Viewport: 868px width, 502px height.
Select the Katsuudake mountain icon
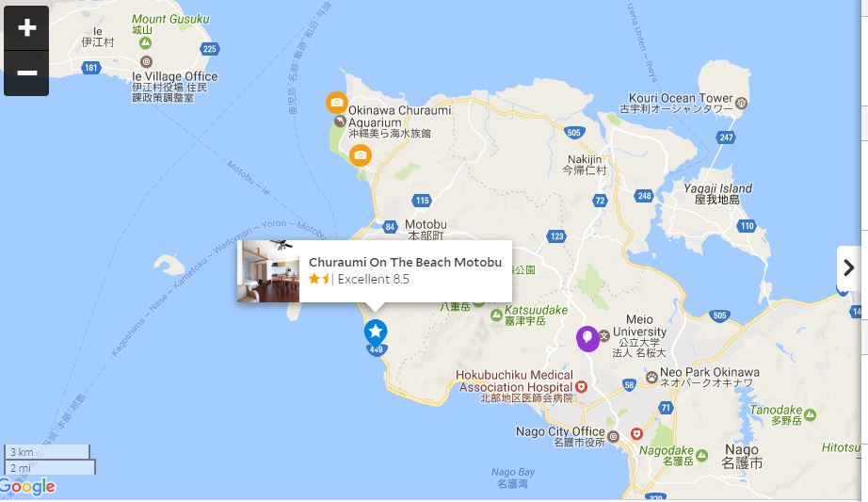tap(496, 316)
